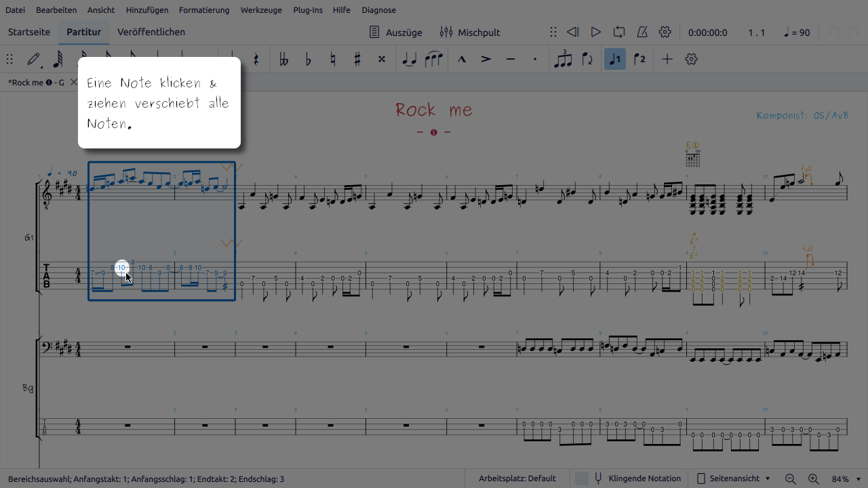Apply the natural accidental
Screen dimensions: 868x488
click(x=333, y=60)
